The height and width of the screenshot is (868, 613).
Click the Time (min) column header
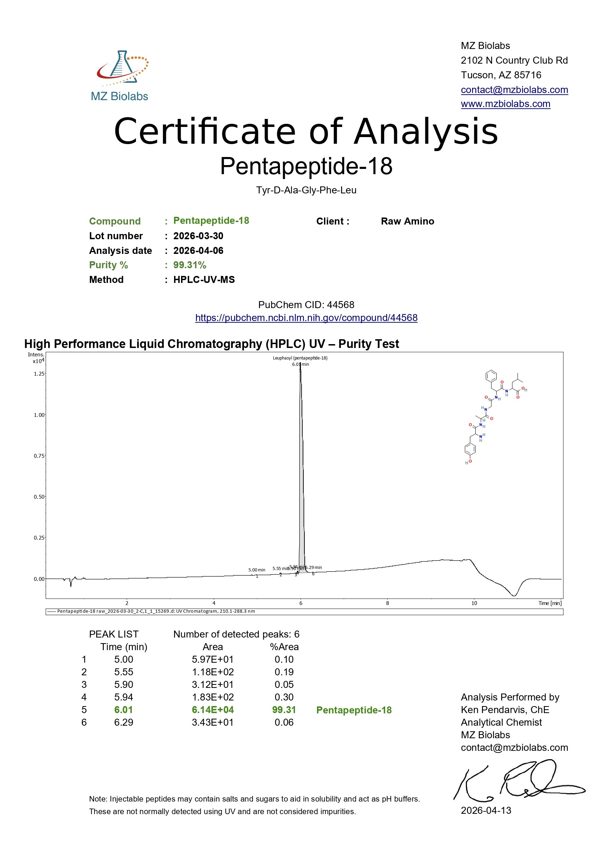point(123,647)
